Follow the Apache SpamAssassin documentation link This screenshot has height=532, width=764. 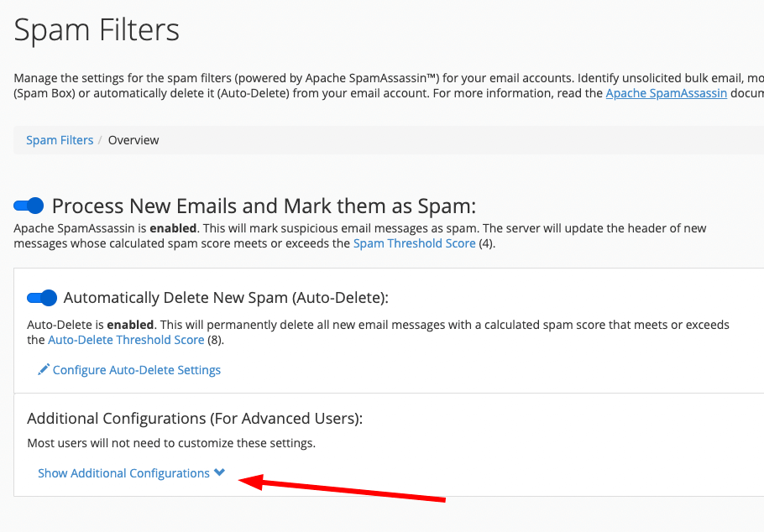[666, 92]
